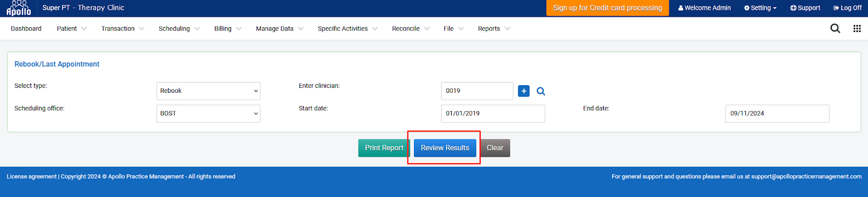
Task: Click Welcome Admin user entry
Action: coord(704,8)
